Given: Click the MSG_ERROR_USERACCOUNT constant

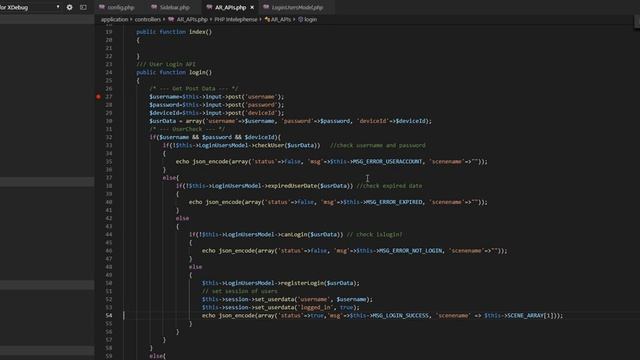Looking at the screenshot, I should (x=387, y=162).
